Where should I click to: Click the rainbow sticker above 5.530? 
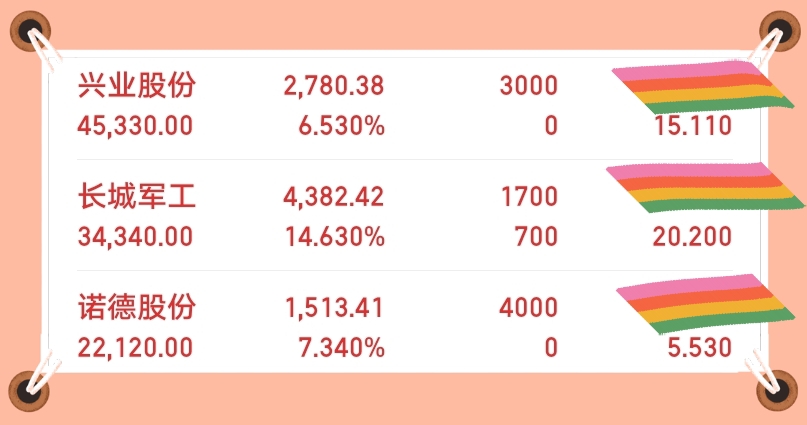[x=705, y=304]
